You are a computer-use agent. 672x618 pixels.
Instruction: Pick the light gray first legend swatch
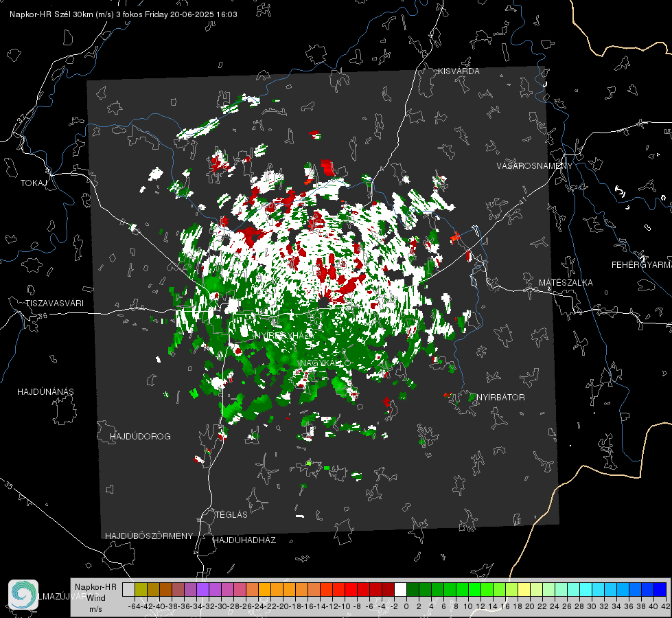coord(128,590)
